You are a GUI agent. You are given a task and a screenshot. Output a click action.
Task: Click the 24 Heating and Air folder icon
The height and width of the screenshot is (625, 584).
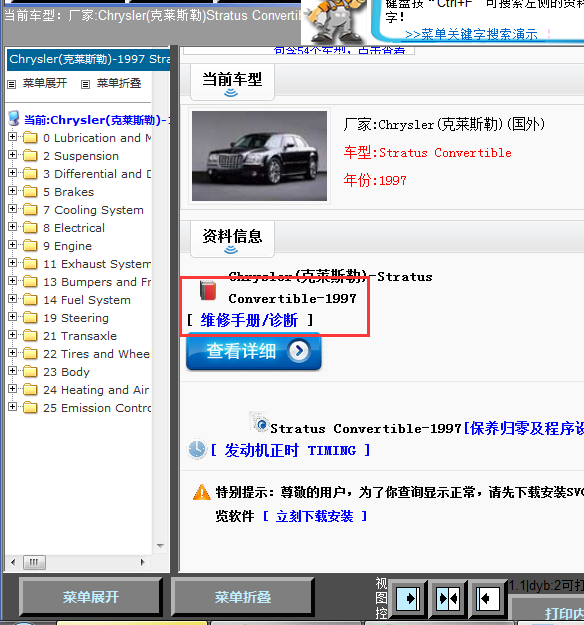[x=30, y=389]
